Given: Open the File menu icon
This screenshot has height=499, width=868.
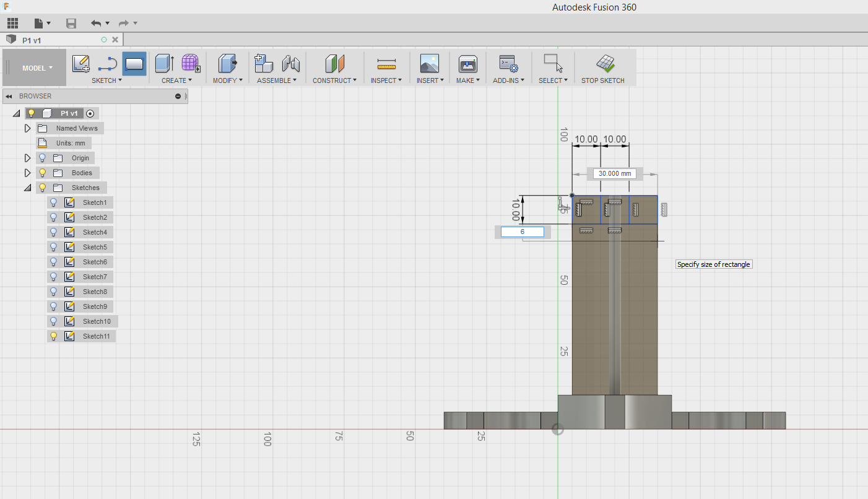Looking at the screenshot, I should [x=39, y=24].
